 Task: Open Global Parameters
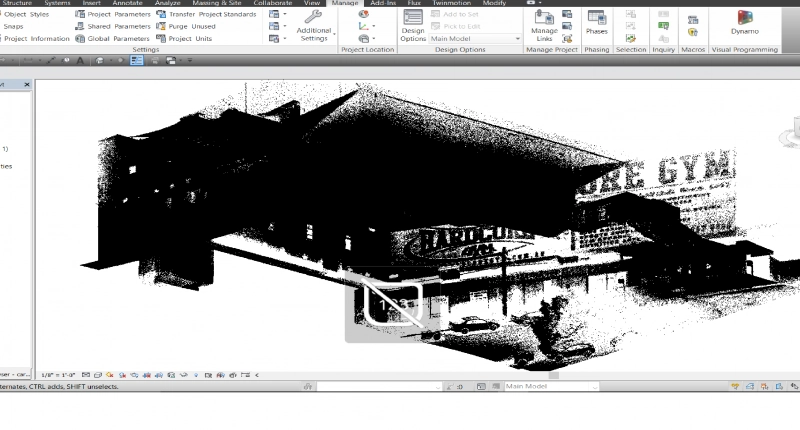tap(113, 38)
